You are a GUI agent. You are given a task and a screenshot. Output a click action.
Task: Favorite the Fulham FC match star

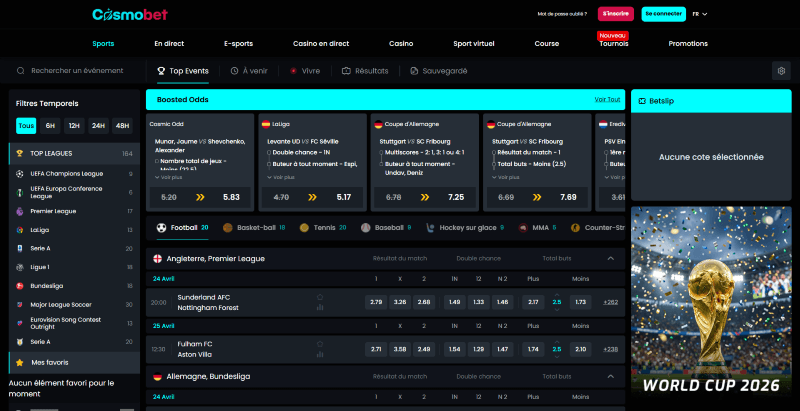pos(320,344)
